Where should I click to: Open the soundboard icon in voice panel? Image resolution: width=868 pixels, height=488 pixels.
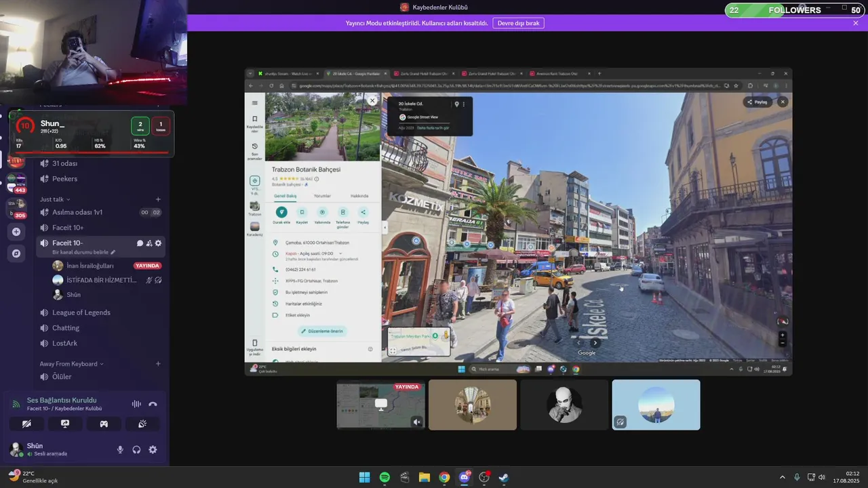142,424
